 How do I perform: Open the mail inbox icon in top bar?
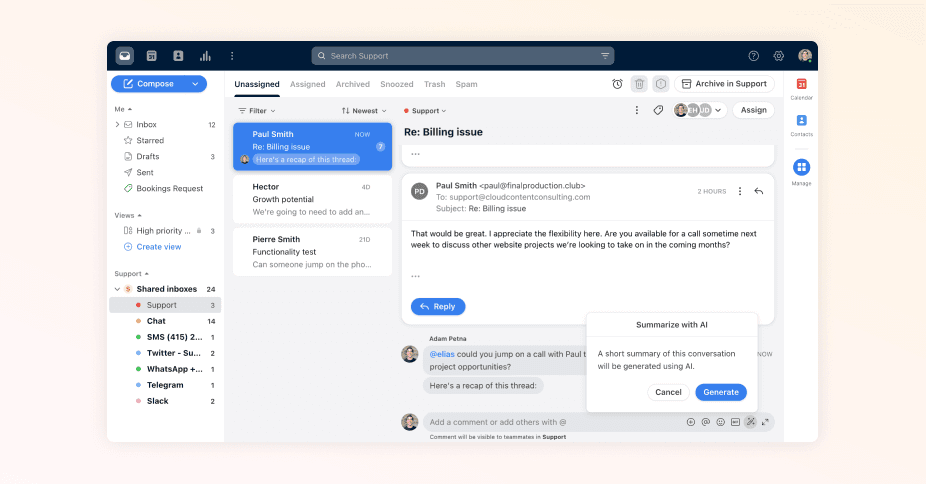coord(125,55)
